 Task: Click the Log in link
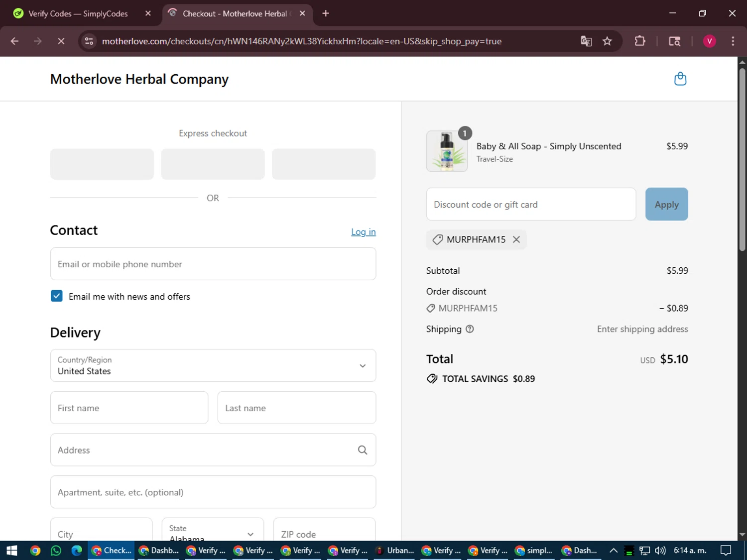pos(364,232)
